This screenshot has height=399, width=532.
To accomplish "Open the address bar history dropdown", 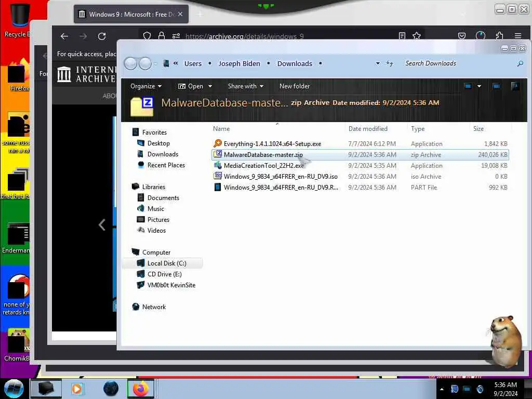I will (x=378, y=63).
